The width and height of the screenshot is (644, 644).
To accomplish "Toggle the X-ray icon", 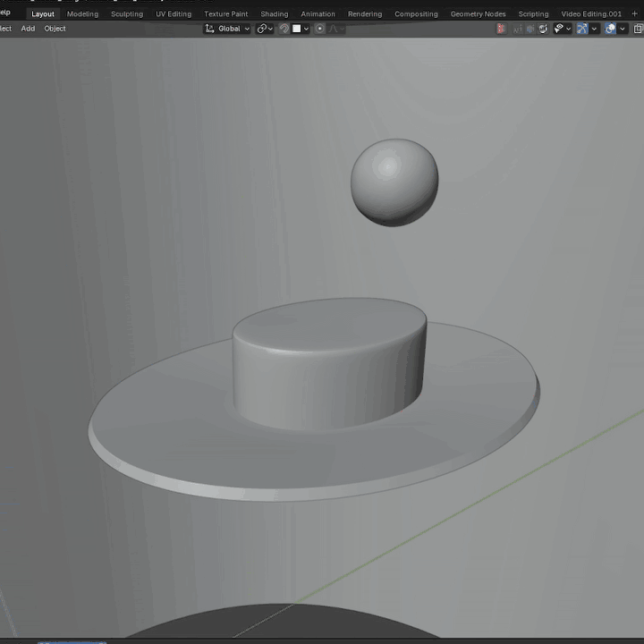I will click(638, 29).
